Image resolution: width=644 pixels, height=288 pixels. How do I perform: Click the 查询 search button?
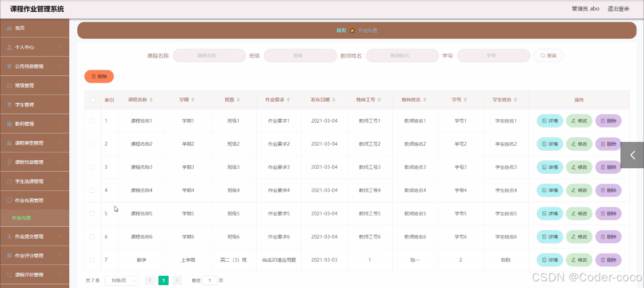click(x=548, y=56)
